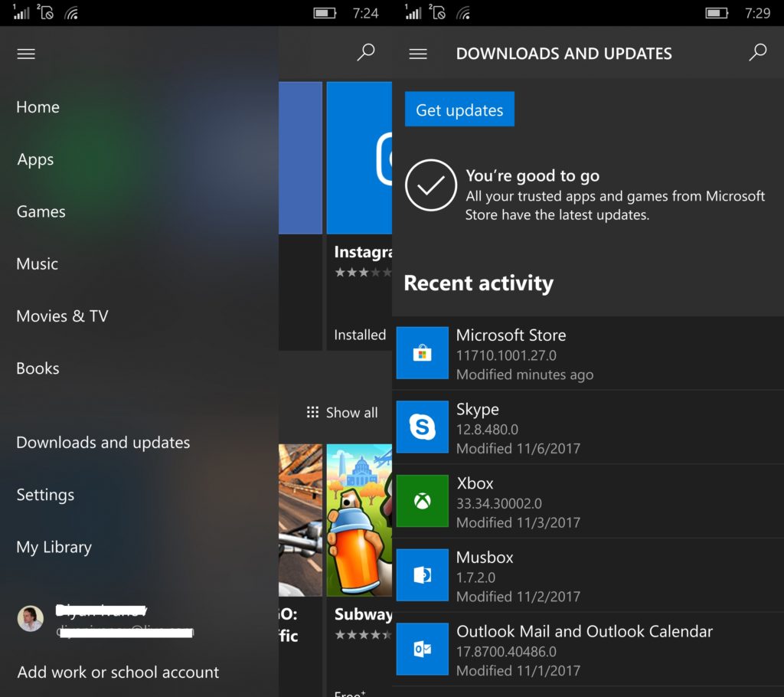Open Settings from the sidebar

[x=44, y=495]
